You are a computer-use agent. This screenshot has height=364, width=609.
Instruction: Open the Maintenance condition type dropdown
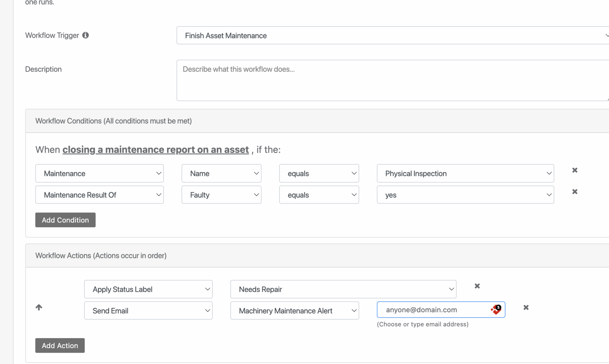click(99, 174)
